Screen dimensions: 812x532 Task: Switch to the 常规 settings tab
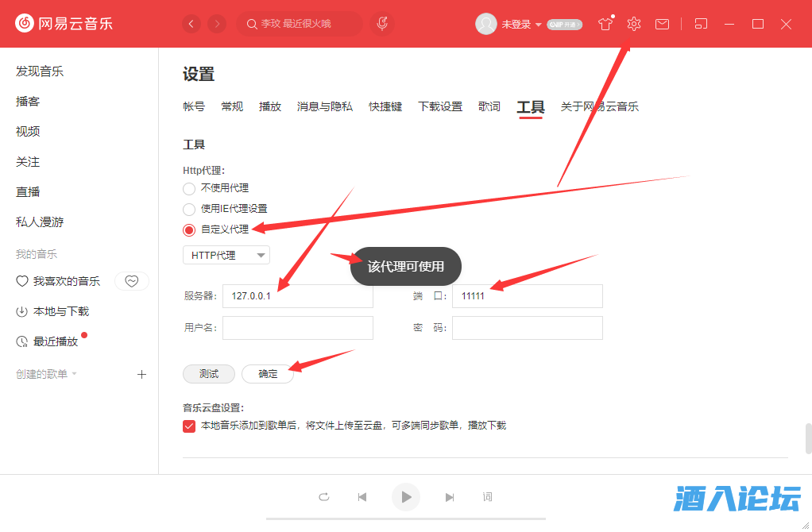[x=232, y=106]
